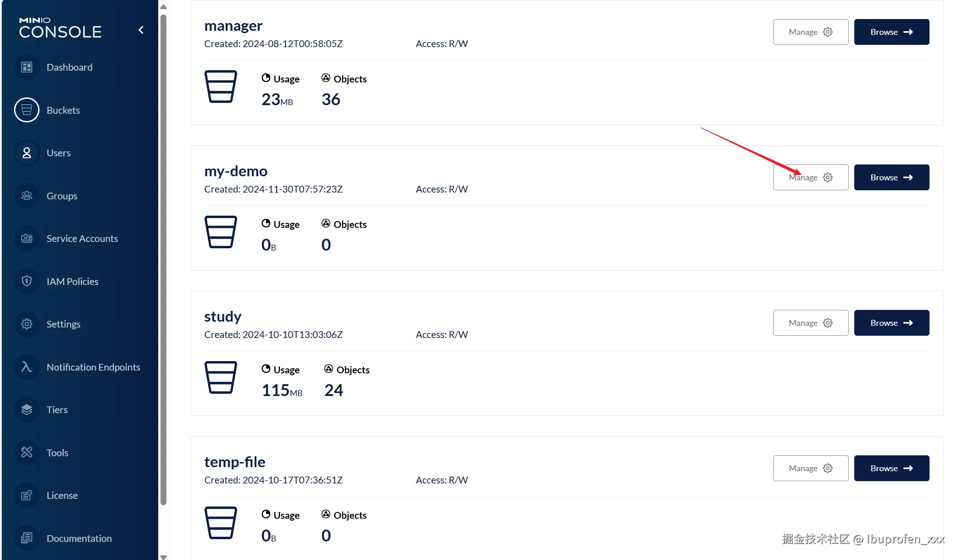Open the License menu item
Screen dimensions: 959x560
[62, 496]
